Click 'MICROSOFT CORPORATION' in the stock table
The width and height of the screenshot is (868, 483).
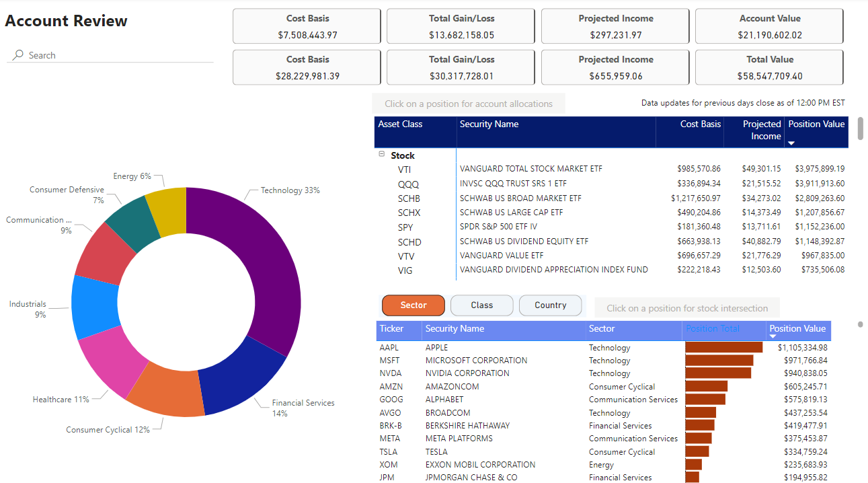477,361
